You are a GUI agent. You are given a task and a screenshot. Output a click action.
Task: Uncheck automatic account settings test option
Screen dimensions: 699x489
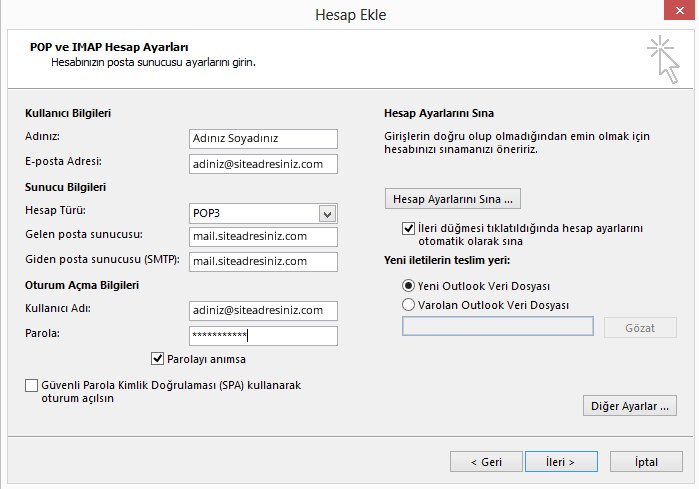(408, 229)
